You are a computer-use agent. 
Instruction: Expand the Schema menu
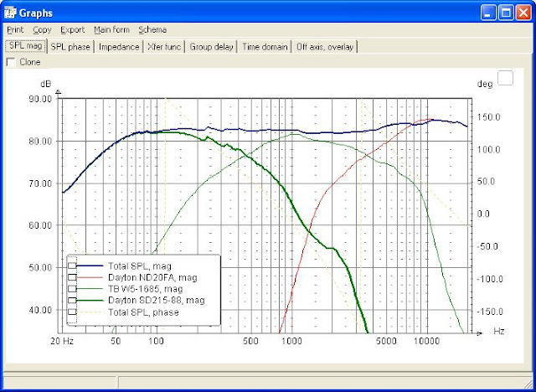152,29
